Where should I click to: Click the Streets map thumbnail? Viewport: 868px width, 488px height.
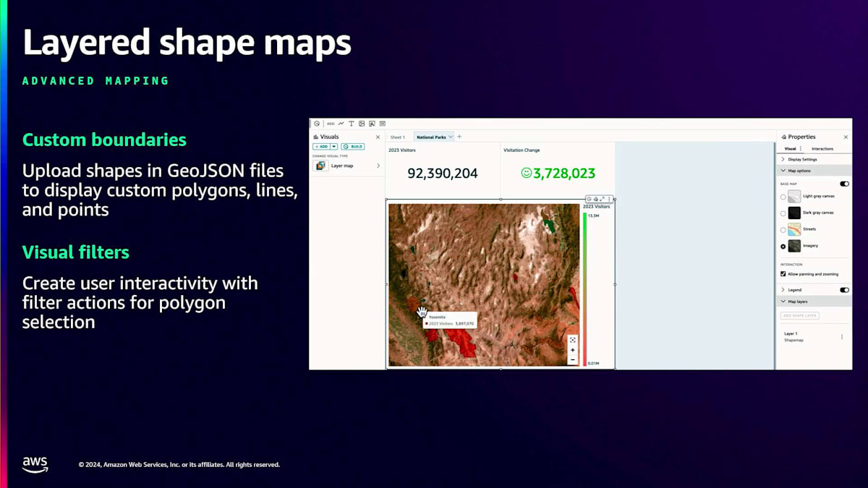(x=794, y=229)
